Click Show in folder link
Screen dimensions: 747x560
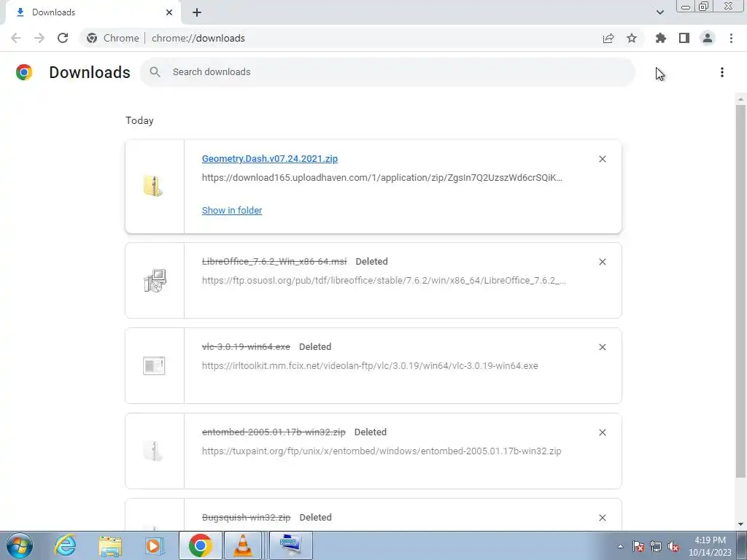pos(232,211)
